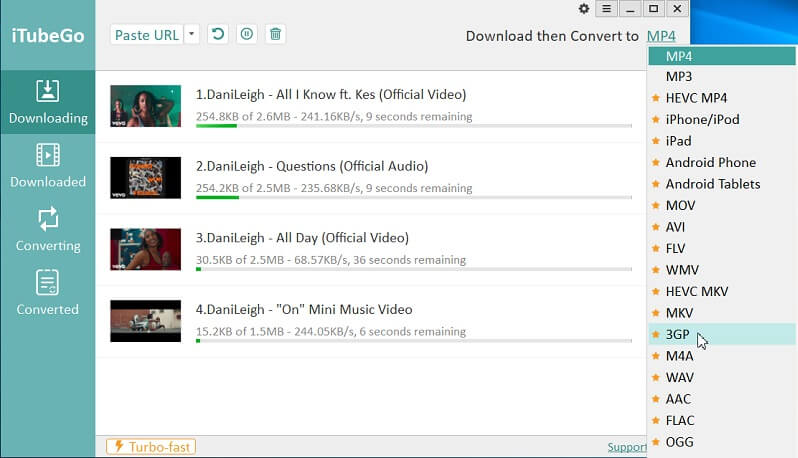Choose MKV output format
The image size is (798, 458).
[x=722, y=312]
